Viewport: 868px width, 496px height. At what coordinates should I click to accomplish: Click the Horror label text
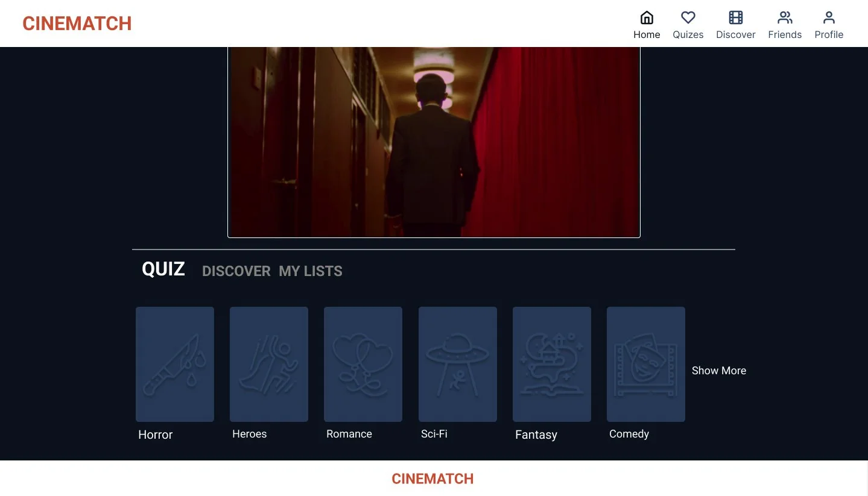tap(156, 435)
